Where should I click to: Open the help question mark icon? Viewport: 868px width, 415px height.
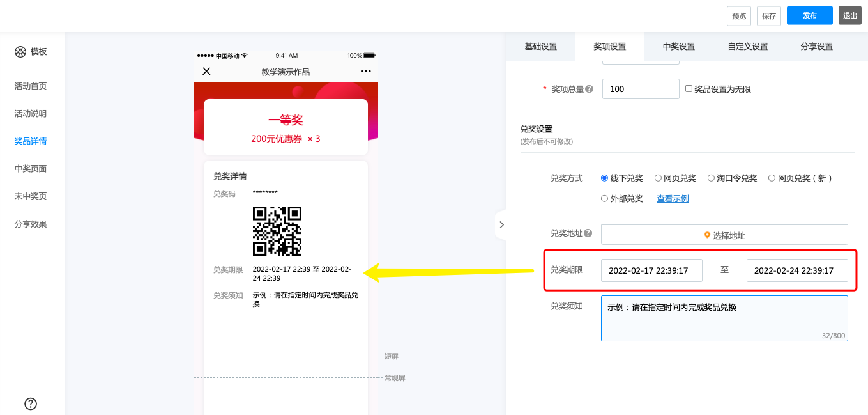31,403
